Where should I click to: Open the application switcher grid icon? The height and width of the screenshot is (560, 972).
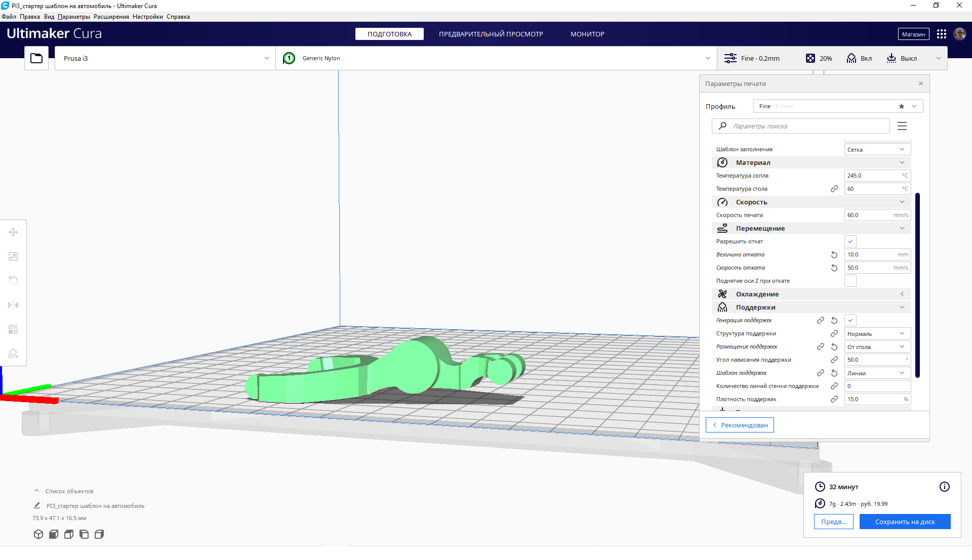click(941, 34)
